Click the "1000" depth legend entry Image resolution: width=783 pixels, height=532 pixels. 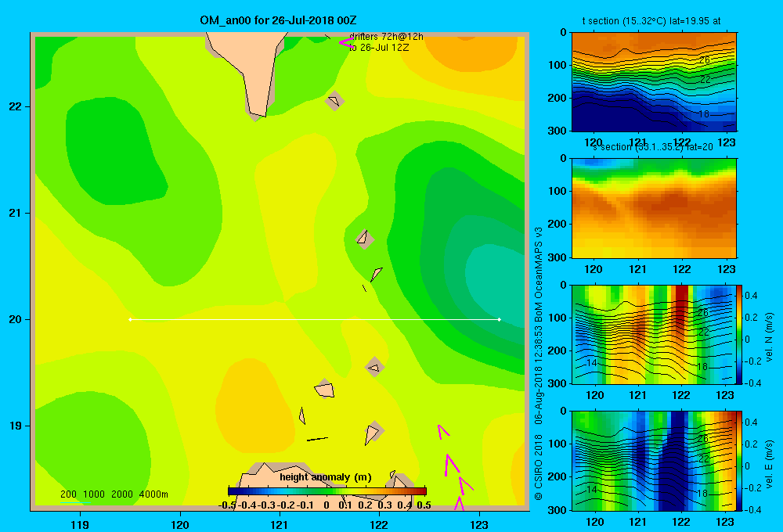(94, 494)
